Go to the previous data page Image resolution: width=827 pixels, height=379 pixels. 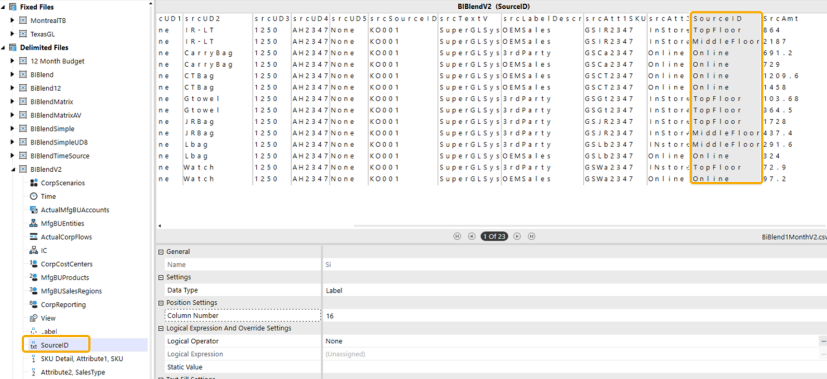(x=472, y=236)
